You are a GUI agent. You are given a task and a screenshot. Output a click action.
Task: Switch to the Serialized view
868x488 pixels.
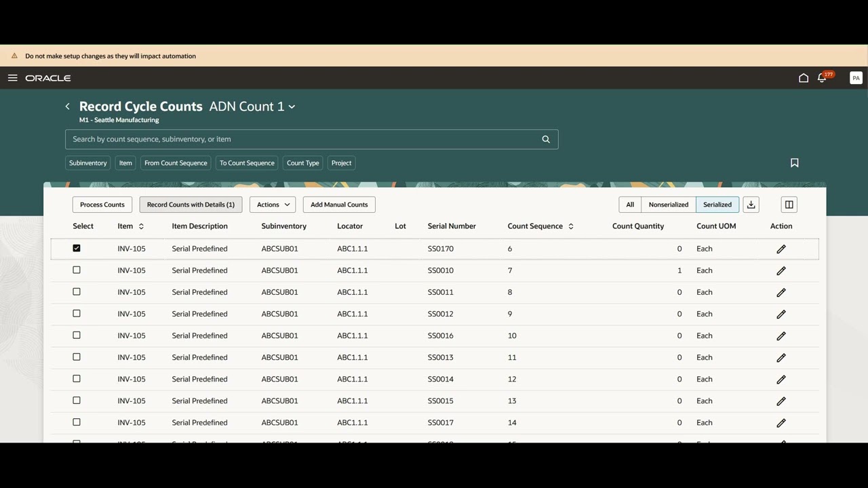tap(717, 205)
